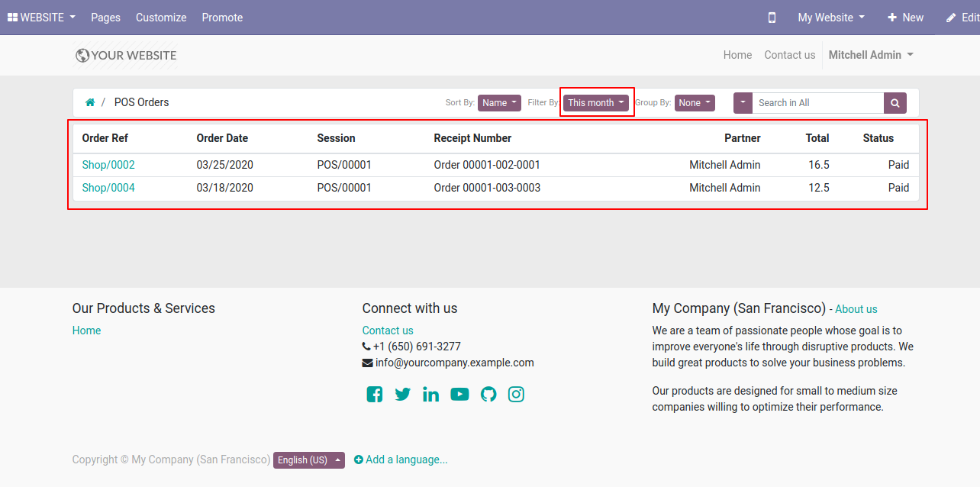The image size is (980, 487).
Task: Click the search magnifier button
Action: coord(895,103)
